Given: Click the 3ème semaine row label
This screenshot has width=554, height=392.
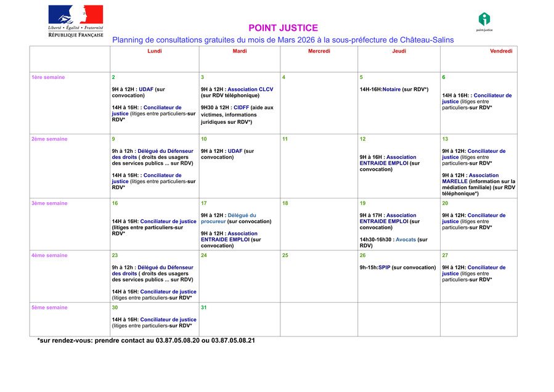Looking at the screenshot, I should [x=48, y=203].
